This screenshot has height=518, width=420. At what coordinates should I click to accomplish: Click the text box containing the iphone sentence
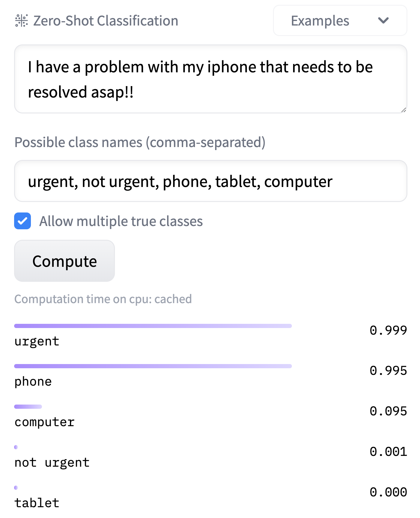210,79
